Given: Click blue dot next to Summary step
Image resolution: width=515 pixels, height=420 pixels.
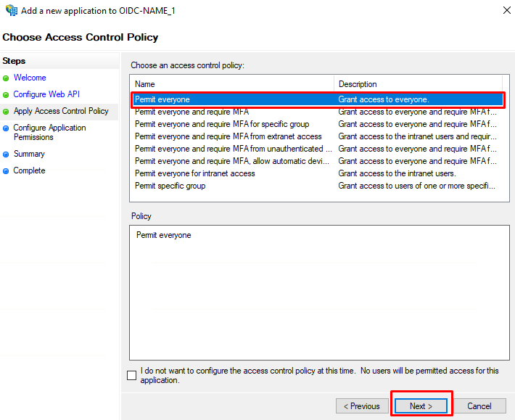Looking at the screenshot, I should pyautogui.click(x=6, y=155).
